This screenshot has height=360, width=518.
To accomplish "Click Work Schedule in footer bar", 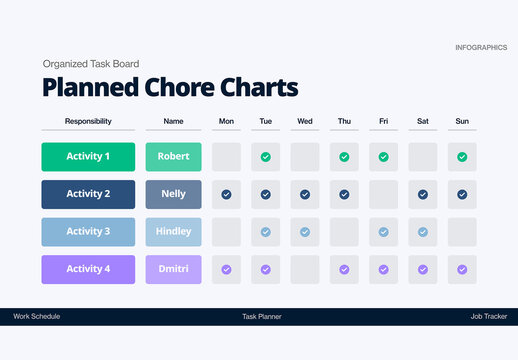I will coord(37,316).
